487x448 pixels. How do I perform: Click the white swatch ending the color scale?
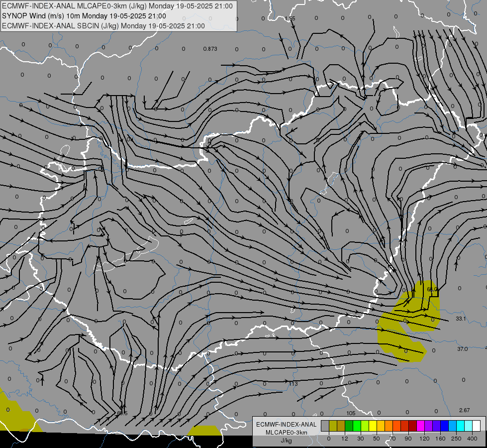pos(476,426)
